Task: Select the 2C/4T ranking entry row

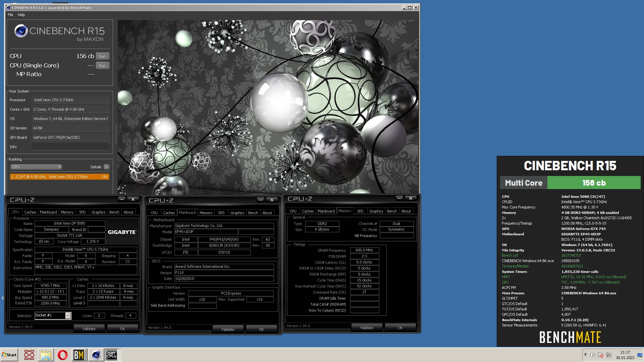Action: [x=60, y=177]
